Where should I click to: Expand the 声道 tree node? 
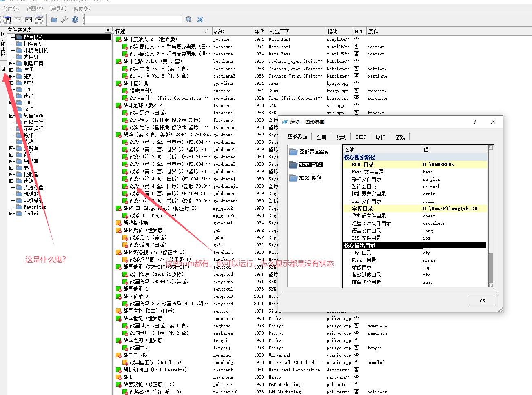tap(11, 181)
